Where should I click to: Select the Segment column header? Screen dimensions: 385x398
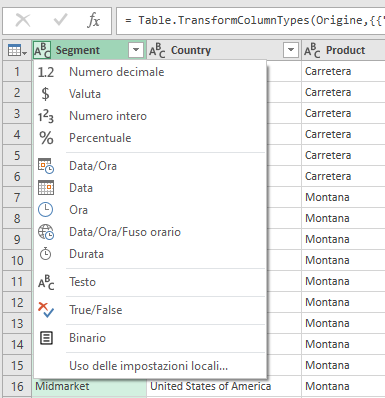89,50
